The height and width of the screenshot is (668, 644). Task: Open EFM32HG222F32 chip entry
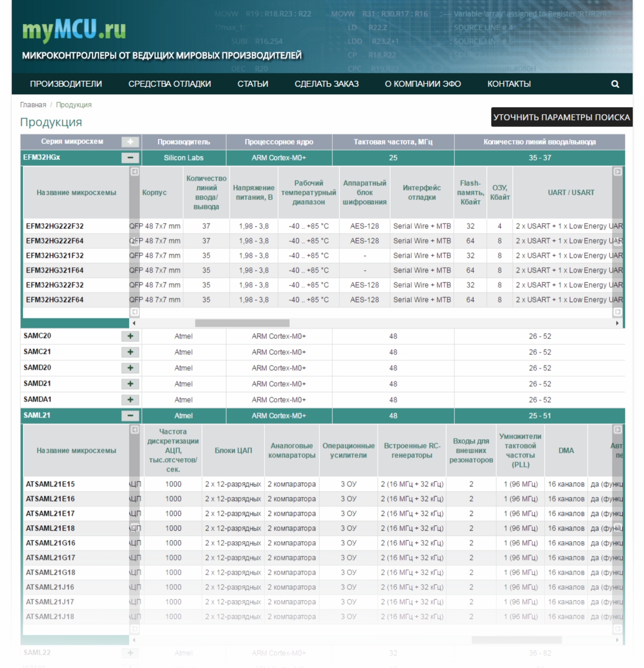(x=55, y=226)
